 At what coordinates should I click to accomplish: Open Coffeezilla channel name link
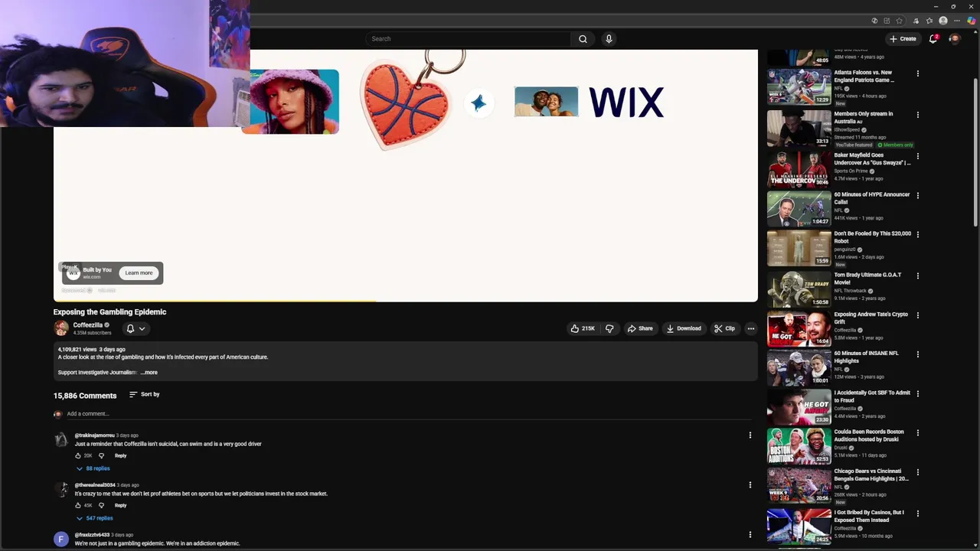(88, 325)
